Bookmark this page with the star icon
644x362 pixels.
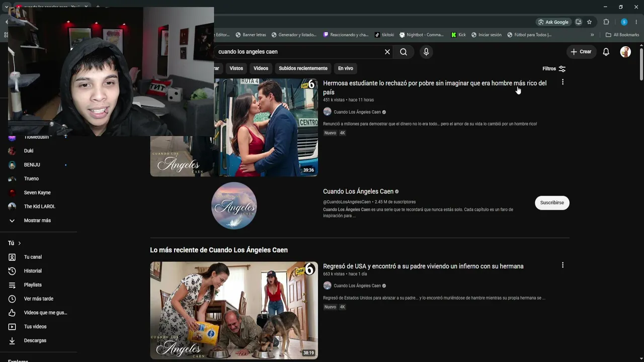click(x=589, y=22)
